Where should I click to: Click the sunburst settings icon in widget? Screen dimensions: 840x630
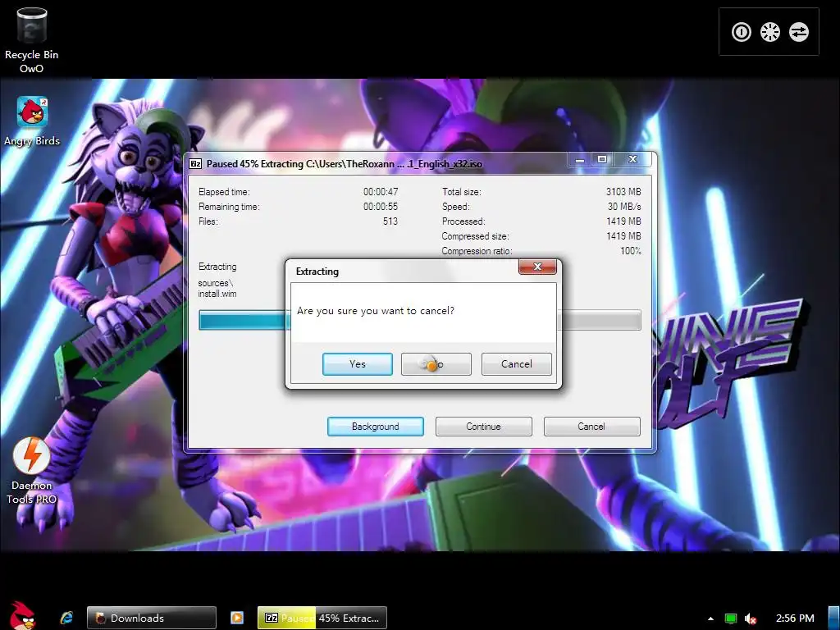(x=769, y=32)
